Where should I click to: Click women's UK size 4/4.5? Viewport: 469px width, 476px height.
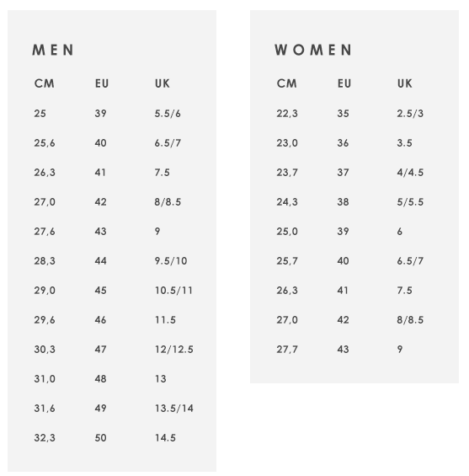tap(410, 173)
